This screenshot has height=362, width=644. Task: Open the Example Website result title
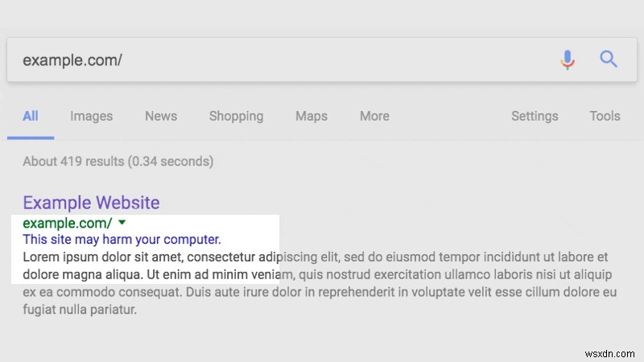[x=91, y=203]
